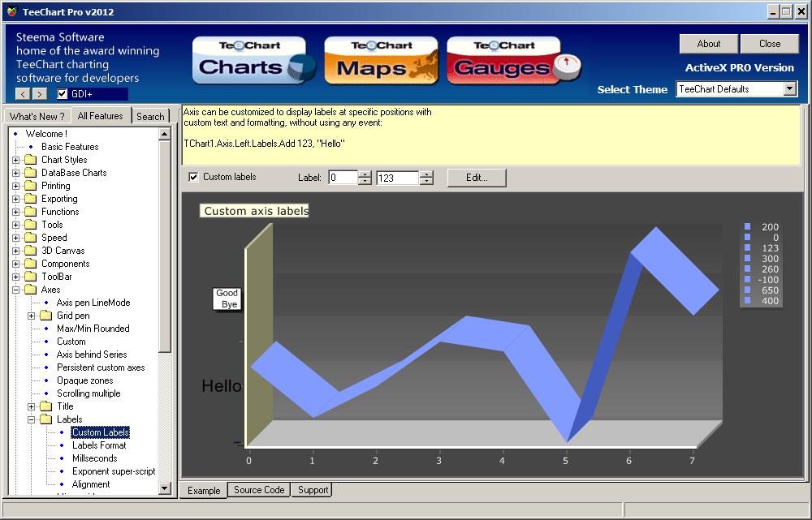Image resolution: width=812 pixels, height=520 pixels.
Task: Click the Printing folder icon
Action: point(31,185)
